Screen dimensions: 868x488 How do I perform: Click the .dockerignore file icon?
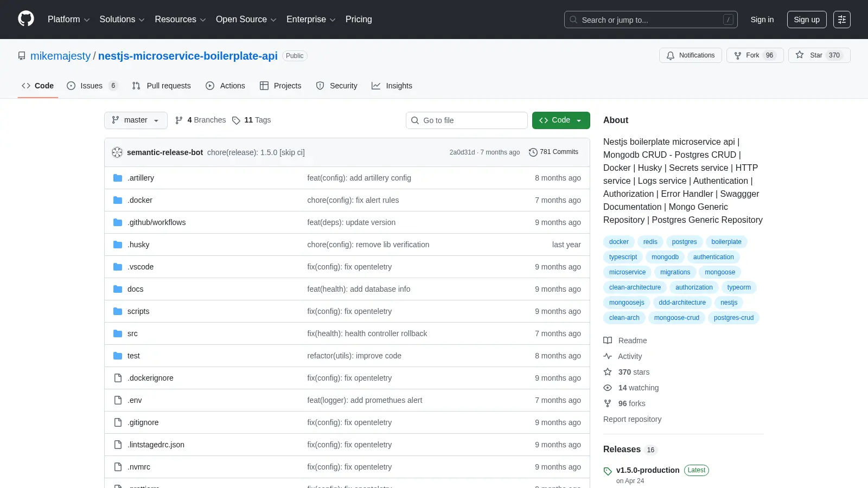click(x=118, y=378)
